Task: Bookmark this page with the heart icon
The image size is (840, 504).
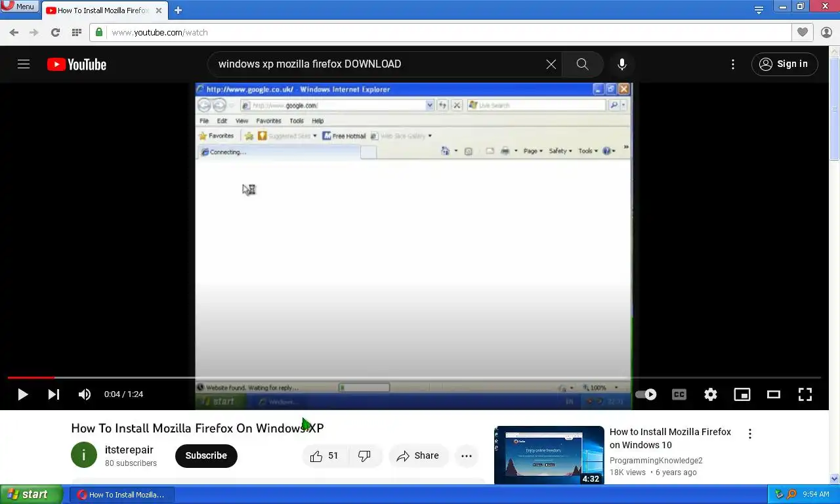Action: click(x=803, y=32)
